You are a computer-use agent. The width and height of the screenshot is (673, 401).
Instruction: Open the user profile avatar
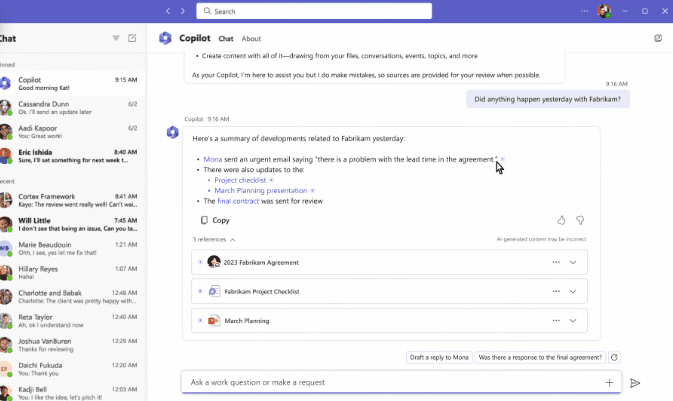[x=603, y=11]
